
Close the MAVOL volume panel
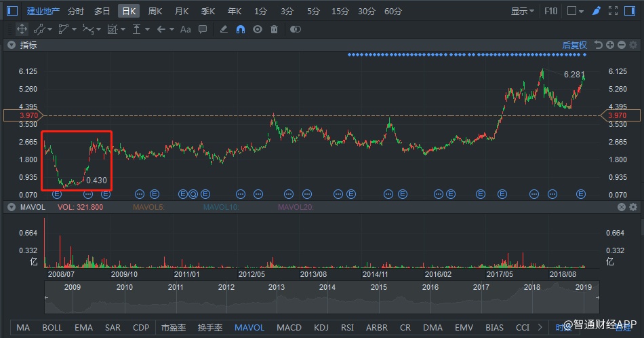632,207
